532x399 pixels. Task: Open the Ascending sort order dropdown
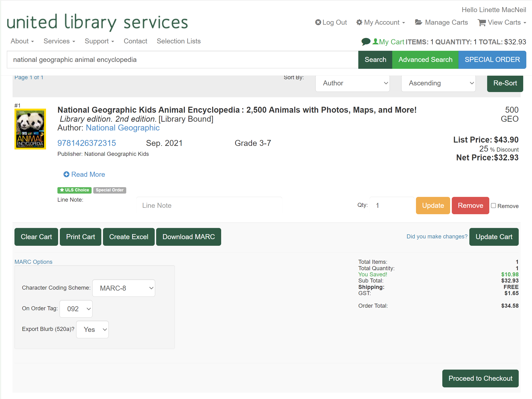coord(438,83)
